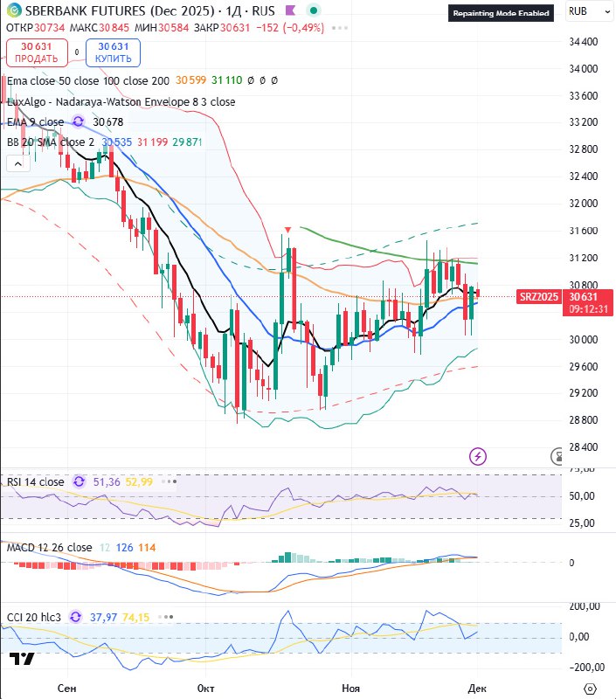Click the SRZ2025 price label on the scale
This screenshot has height=699, width=616.
(538, 296)
